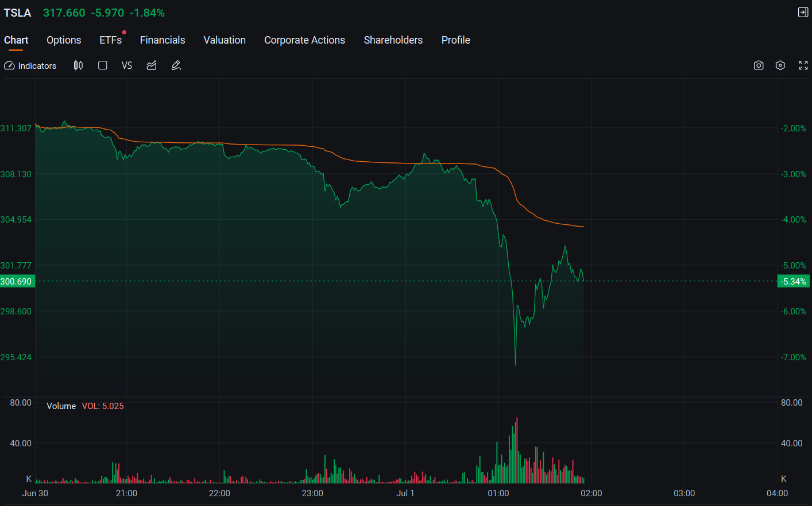Viewport: 812px width, 506px height.
Task: Click the -3.00% percent axis label
Action: click(794, 174)
